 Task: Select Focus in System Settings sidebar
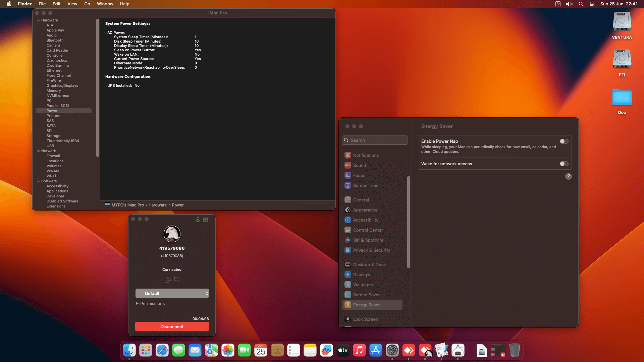[x=373, y=175]
